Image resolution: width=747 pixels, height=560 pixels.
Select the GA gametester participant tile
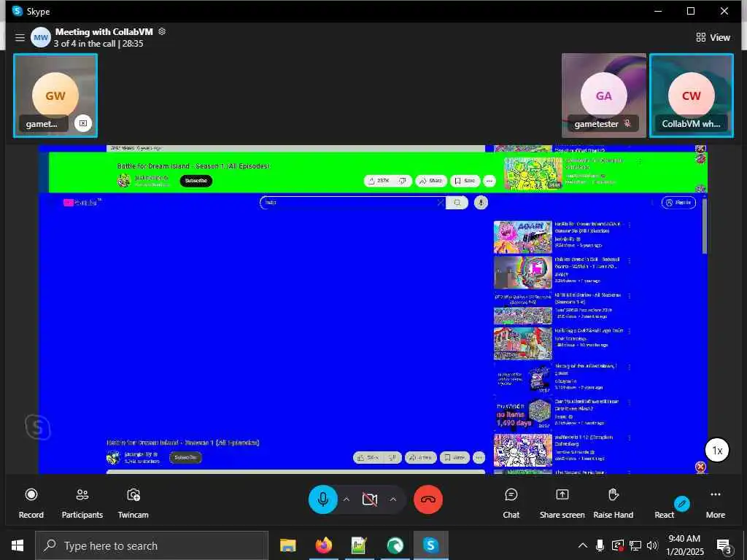(x=603, y=96)
